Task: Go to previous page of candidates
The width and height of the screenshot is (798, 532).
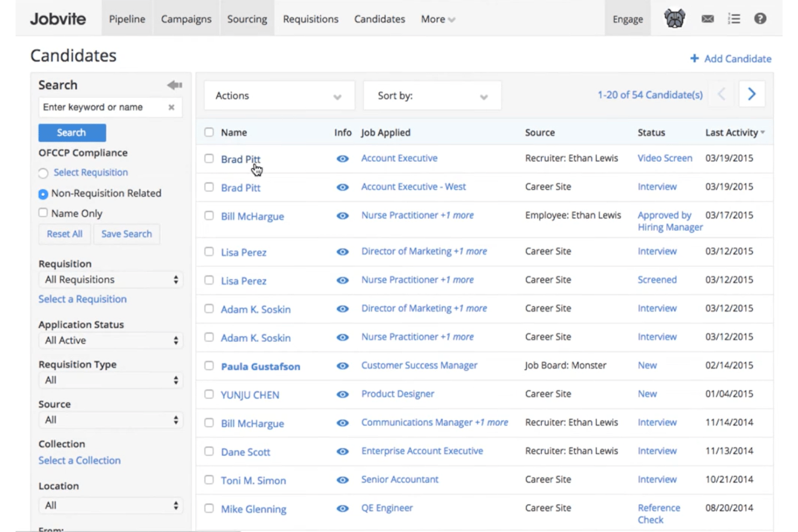Action: (x=721, y=94)
